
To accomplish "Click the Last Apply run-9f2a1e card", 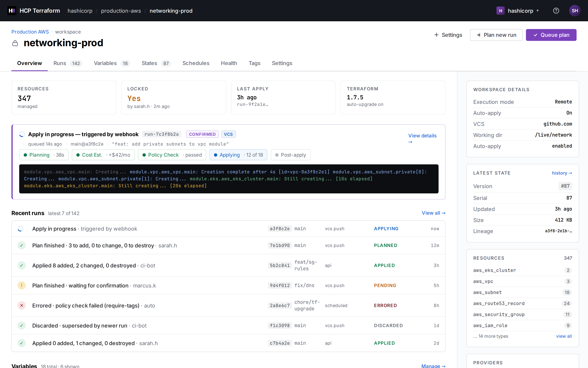I will pyautogui.click(x=283, y=97).
